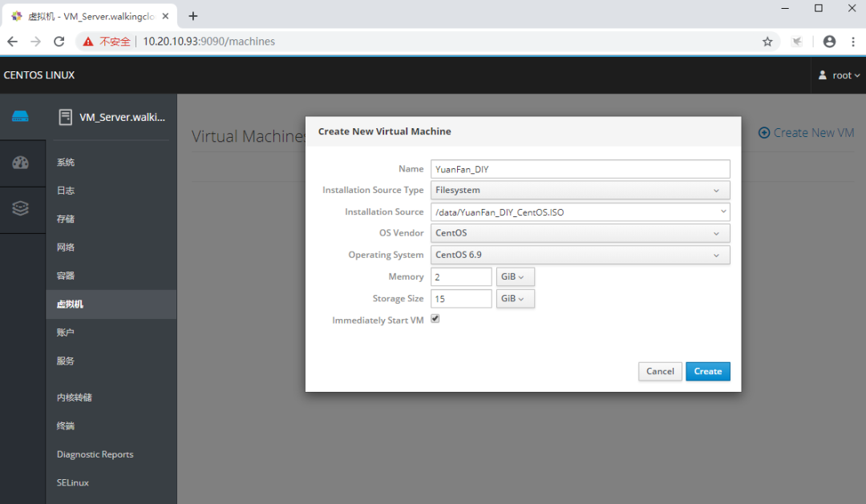This screenshot has height=504, width=866.
Task: Open the 内核转储 menu item
Action: click(111, 397)
